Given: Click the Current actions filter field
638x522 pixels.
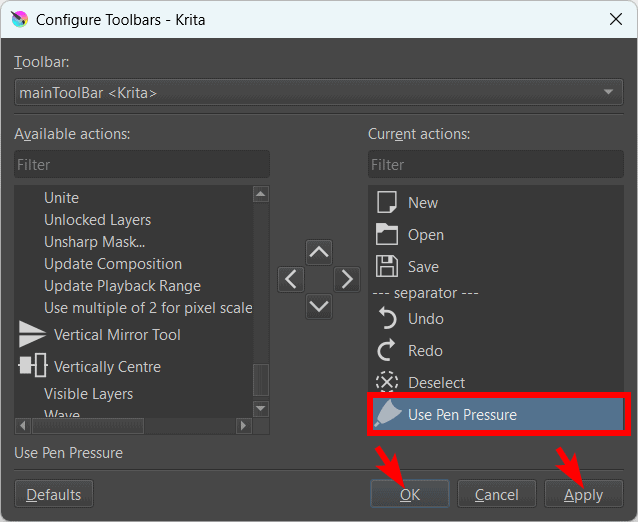Looking at the screenshot, I should (496, 164).
